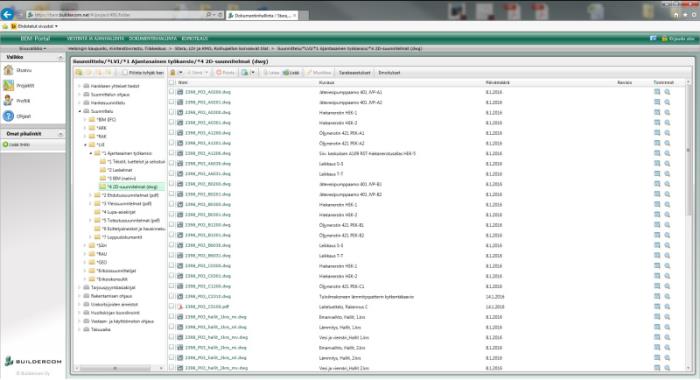
Task: Open the dropdown arrow beside the lock icon
Action: (x=180, y=72)
